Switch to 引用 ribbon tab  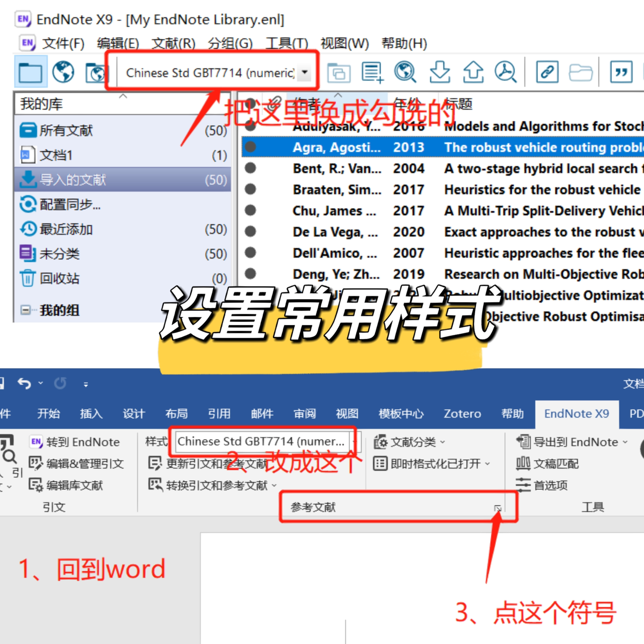point(219,413)
